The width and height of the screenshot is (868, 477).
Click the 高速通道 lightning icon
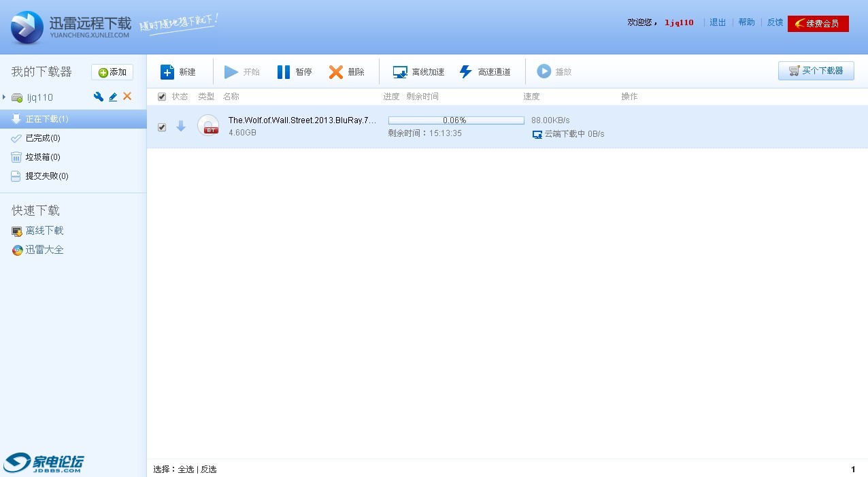(x=465, y=71)
